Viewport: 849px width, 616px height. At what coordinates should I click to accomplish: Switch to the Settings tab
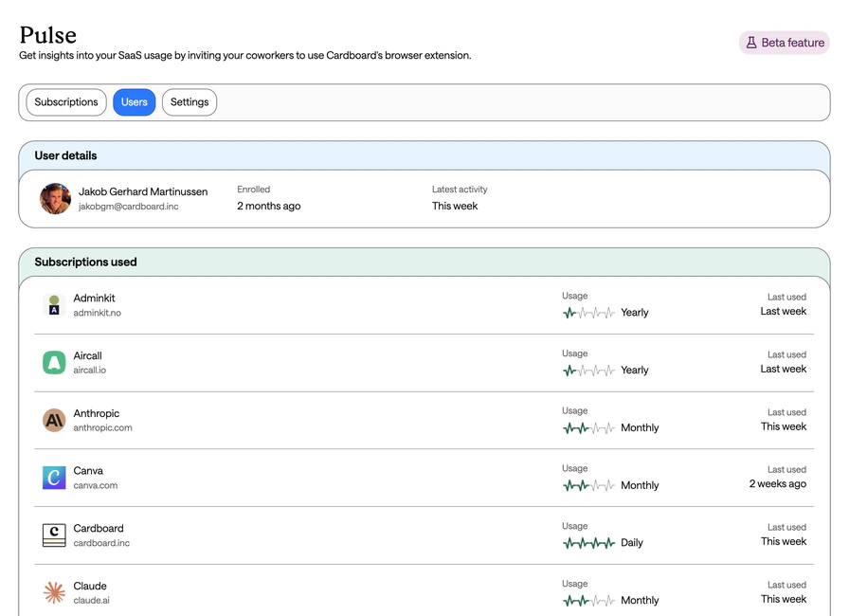pyautogui.click(x=190, y=102)
